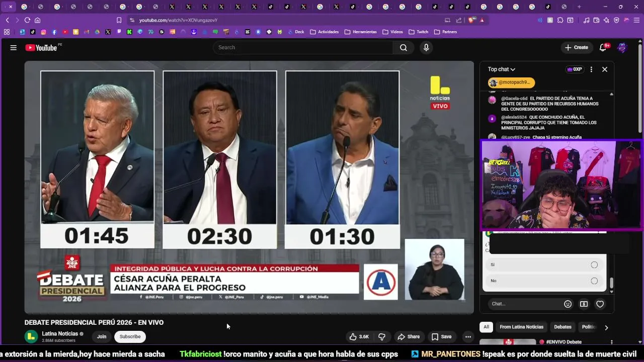Click the Join channel button

coord(102,336)
